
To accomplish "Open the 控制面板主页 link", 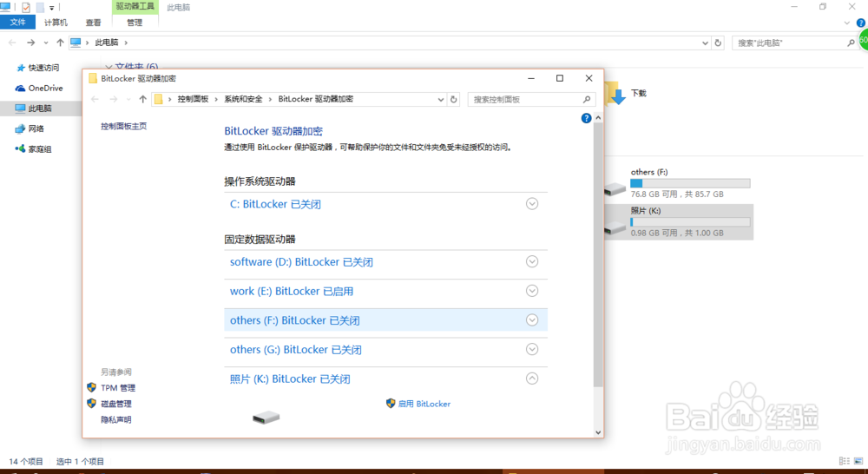I will pyautogui.click(x=123, y=126).
